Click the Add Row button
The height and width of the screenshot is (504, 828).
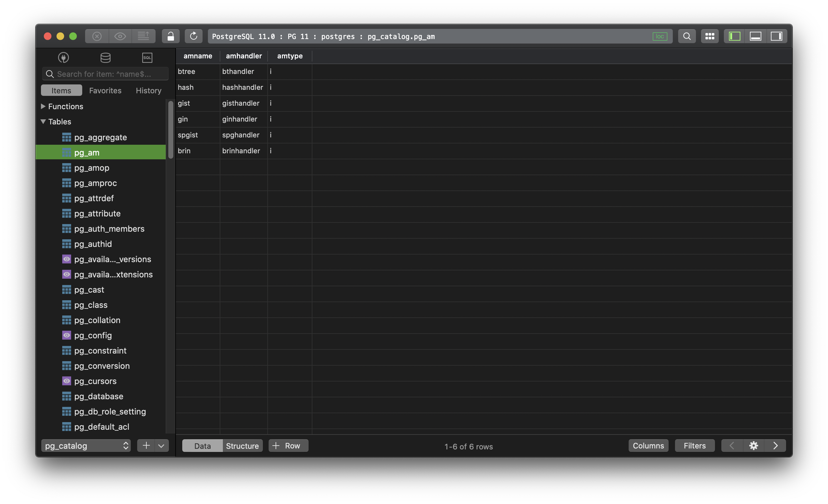tap(288, 445)
